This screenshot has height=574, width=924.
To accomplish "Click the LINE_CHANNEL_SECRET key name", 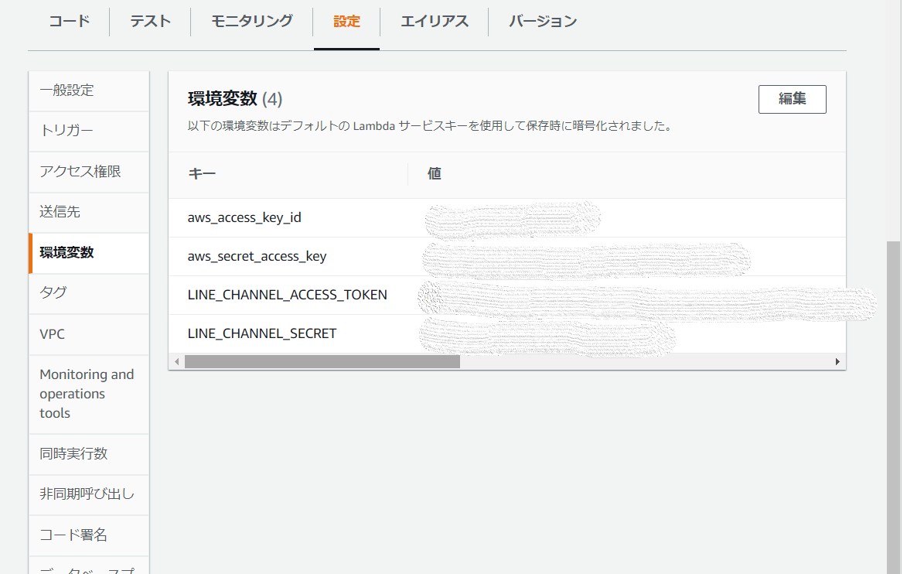I will 261,333.
